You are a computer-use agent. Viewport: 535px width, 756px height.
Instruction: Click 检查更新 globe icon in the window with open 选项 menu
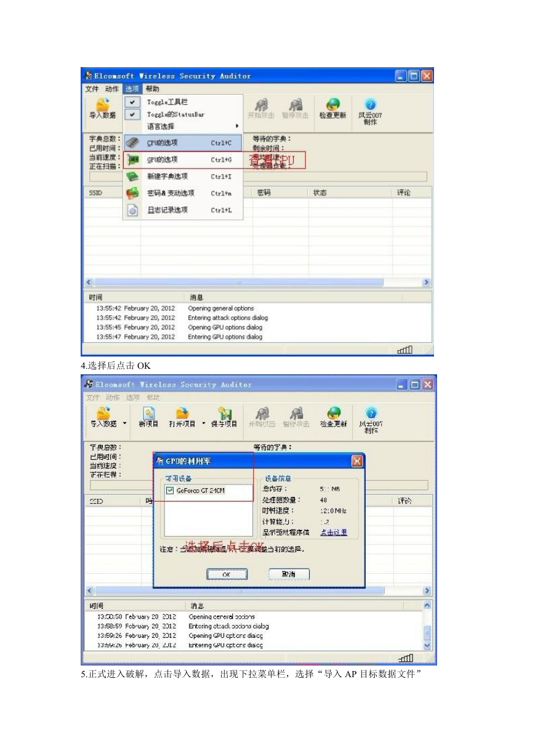(332, 104)
